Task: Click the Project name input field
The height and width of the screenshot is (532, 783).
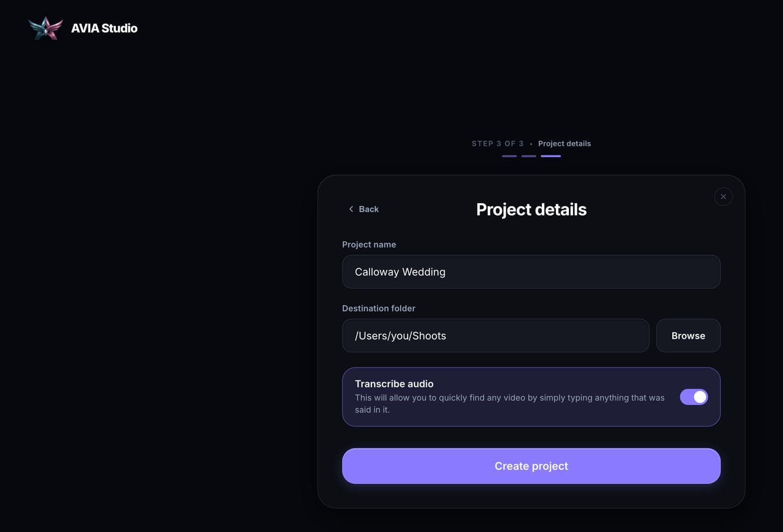Action: 531,272
